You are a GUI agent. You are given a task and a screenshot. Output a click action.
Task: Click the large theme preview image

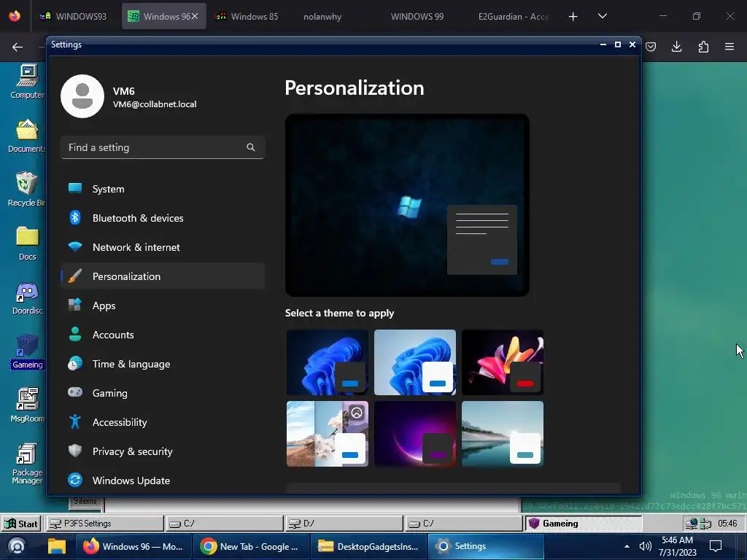pyautogui.click(x=407, y=205)
